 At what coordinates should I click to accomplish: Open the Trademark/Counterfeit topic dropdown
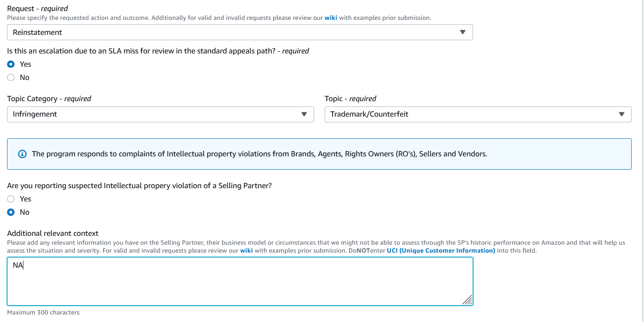pyautogui.click(x=478, y=114)
